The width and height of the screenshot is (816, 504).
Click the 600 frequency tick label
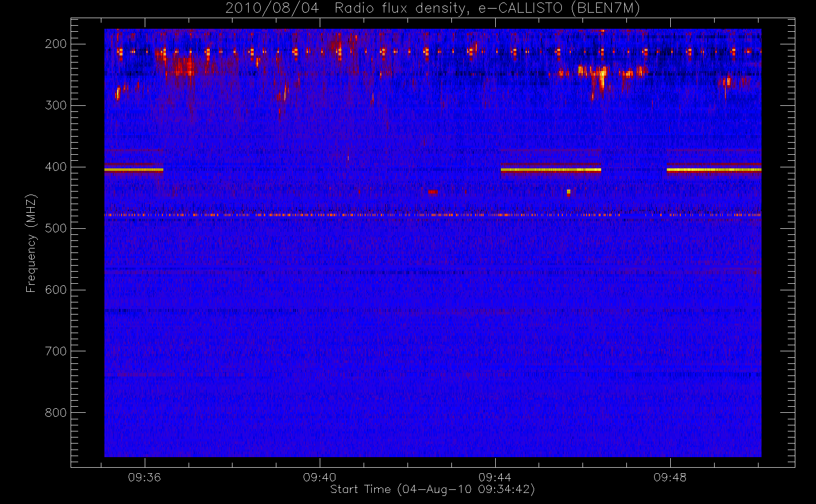[55, 290]
